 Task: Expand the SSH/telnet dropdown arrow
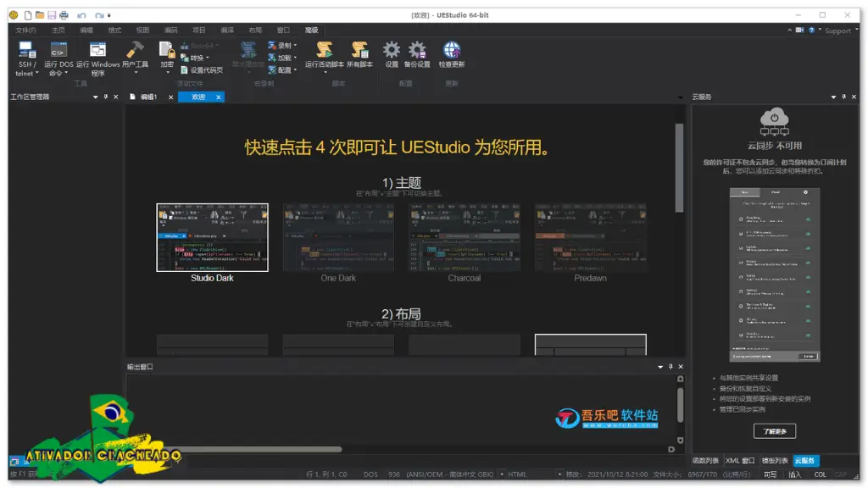click(x=37, y=73)
